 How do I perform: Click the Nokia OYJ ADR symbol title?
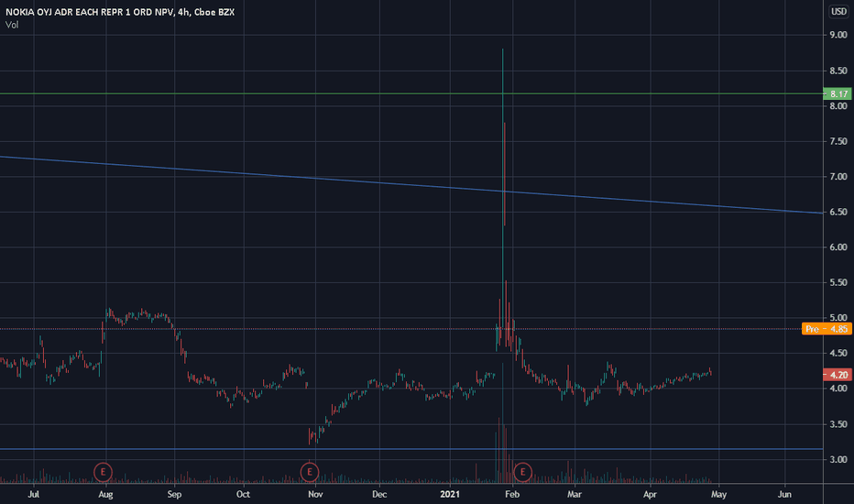click(120, 12)
